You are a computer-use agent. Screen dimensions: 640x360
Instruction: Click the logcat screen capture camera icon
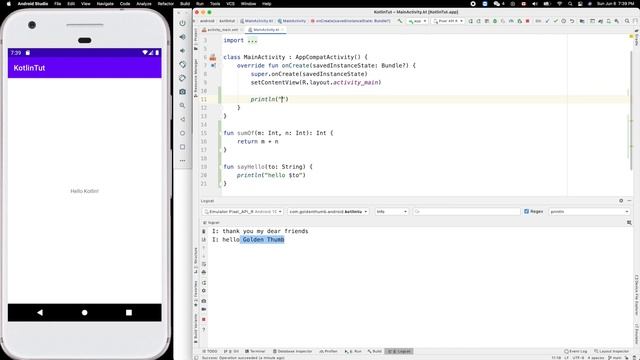pos(204,301)
